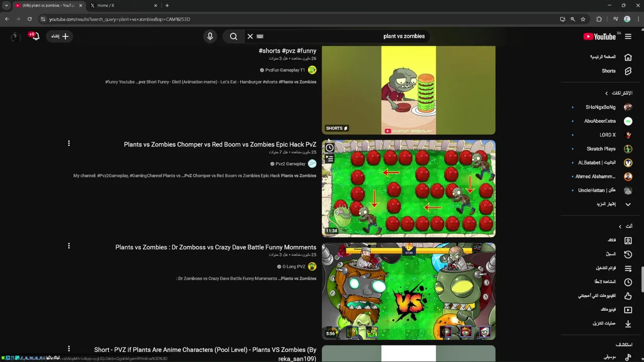644x362 pixels.
Task: Open PvzFun Gameplay T1 channel link
Action: click(285, 70)
